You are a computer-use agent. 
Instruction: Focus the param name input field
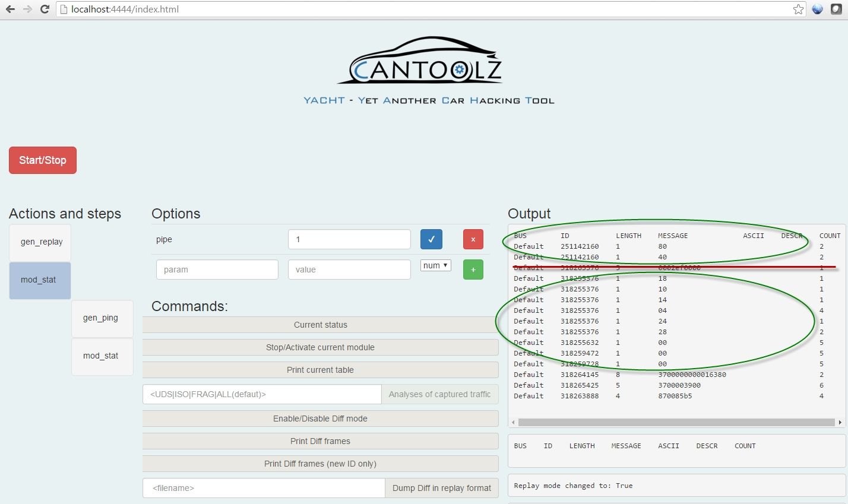(x=217, y=270)
